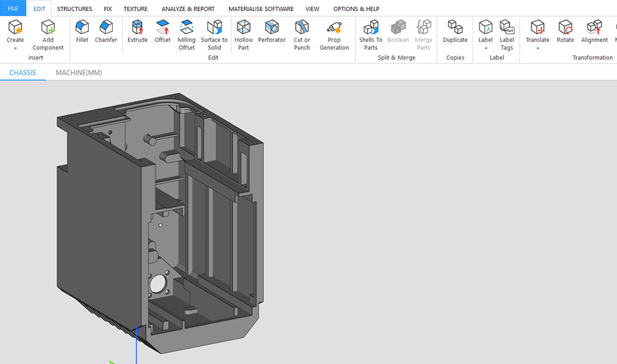Activate the Cut or Punch tool
Image resolution: width=617 pixels, height=364 pixels.
point(302,35)
